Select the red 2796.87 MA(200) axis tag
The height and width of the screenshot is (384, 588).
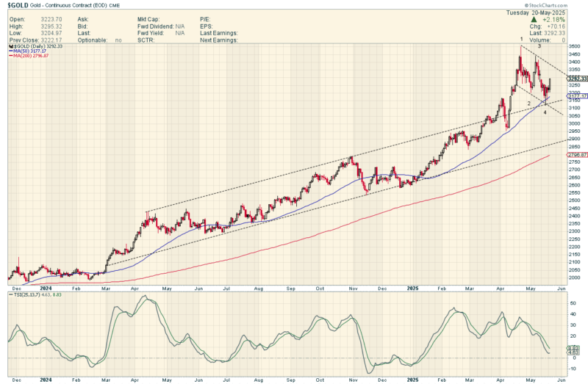tap(576, 154)
